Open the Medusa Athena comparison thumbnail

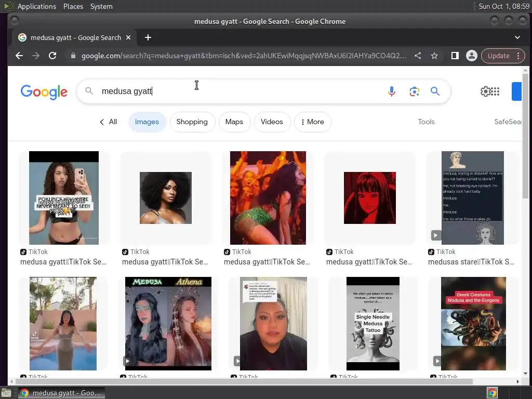(x=168, y=323)
